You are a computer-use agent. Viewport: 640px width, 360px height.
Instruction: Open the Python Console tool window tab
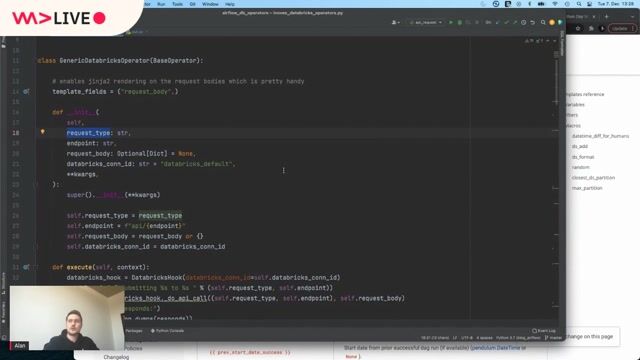(168, 331)
